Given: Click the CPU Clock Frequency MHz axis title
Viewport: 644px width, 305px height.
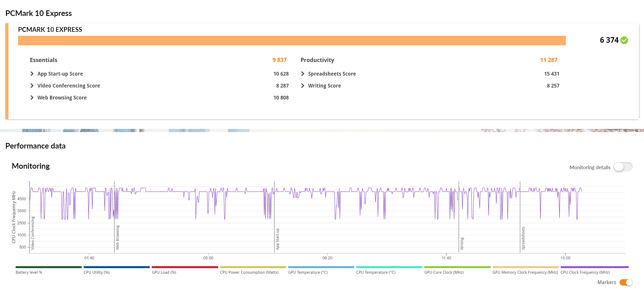Looking at the screenshot, I should coord(14,217).
